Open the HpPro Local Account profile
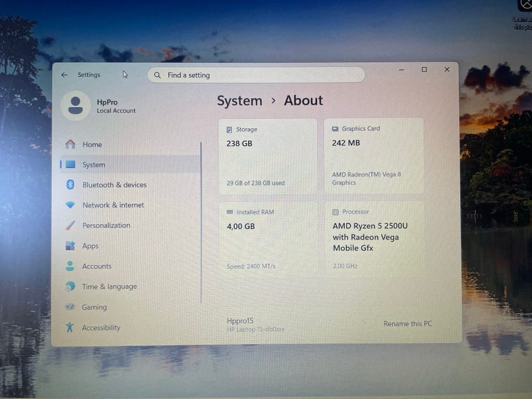 point(99,106)
